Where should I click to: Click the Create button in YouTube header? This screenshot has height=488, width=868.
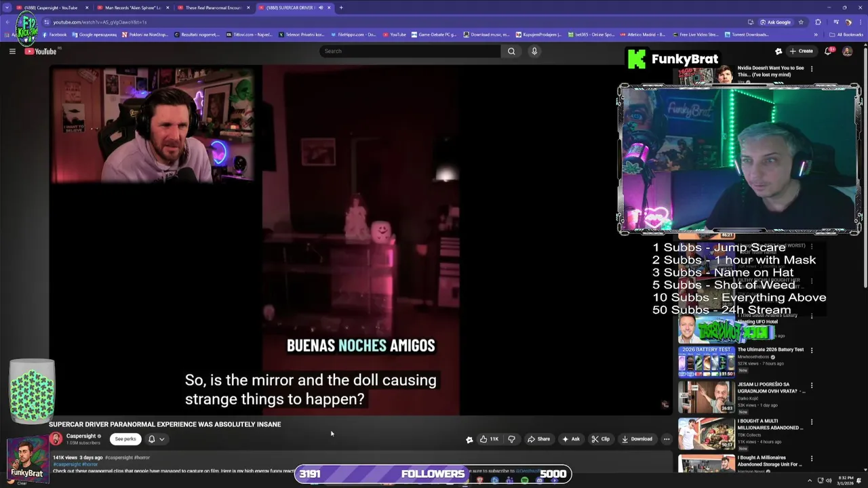pyautogui.click(x=801, y=51)
